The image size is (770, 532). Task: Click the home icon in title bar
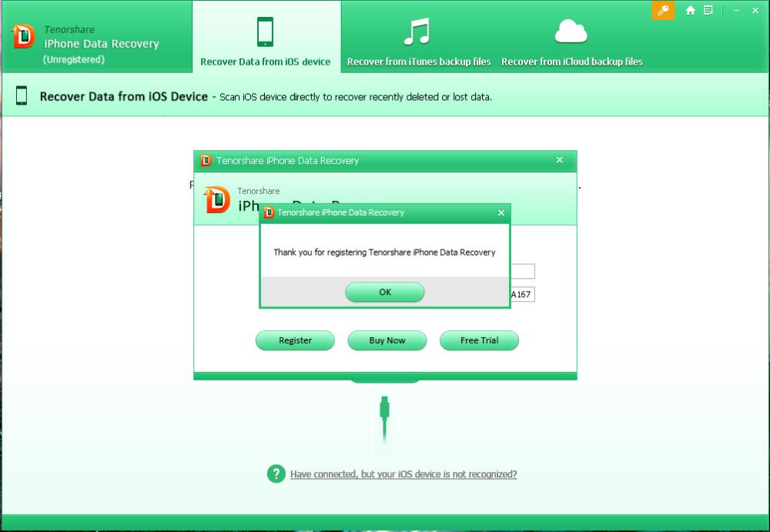(x=691, y=10)
